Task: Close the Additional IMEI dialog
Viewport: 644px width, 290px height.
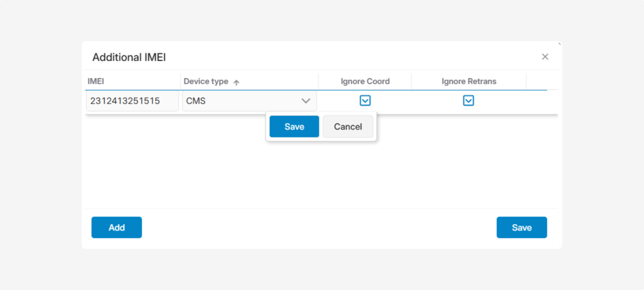Action: [x=545, y=57]
